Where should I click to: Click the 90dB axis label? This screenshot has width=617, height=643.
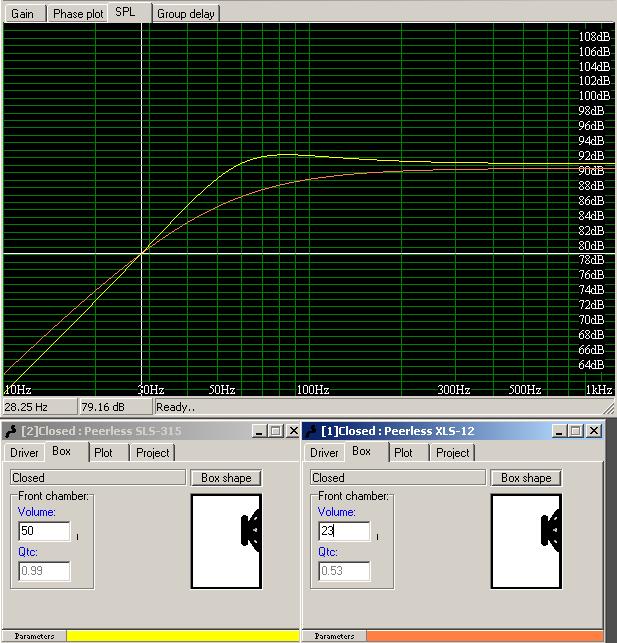point(591,170)
